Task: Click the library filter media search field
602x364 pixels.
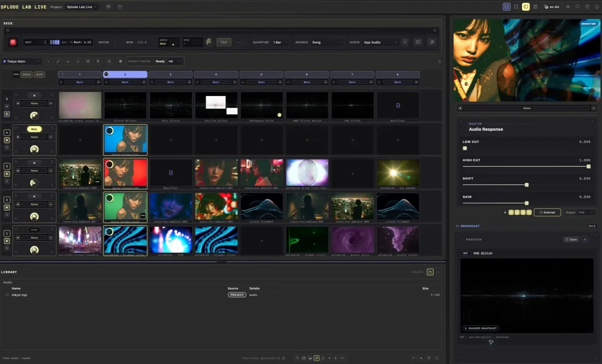Action: [x=261, y=358]
